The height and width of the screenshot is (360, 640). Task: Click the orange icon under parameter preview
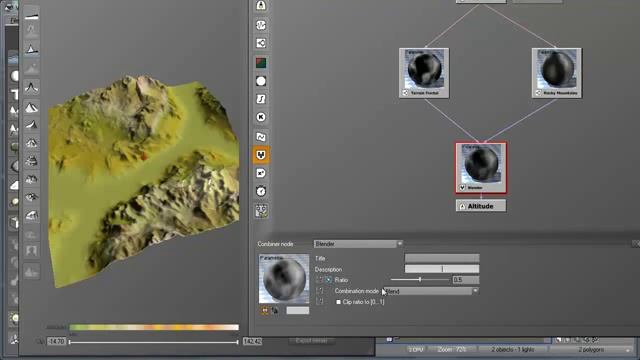(x=265, y=311)
